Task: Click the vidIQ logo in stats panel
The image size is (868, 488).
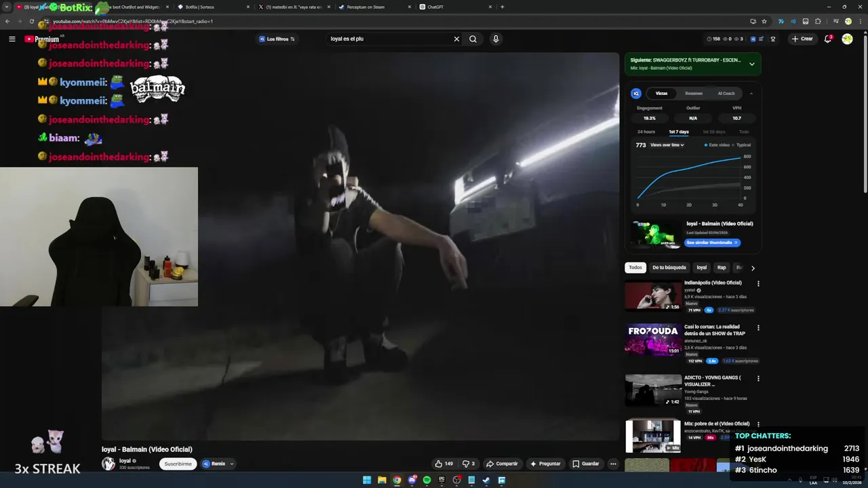Action: 636,94
